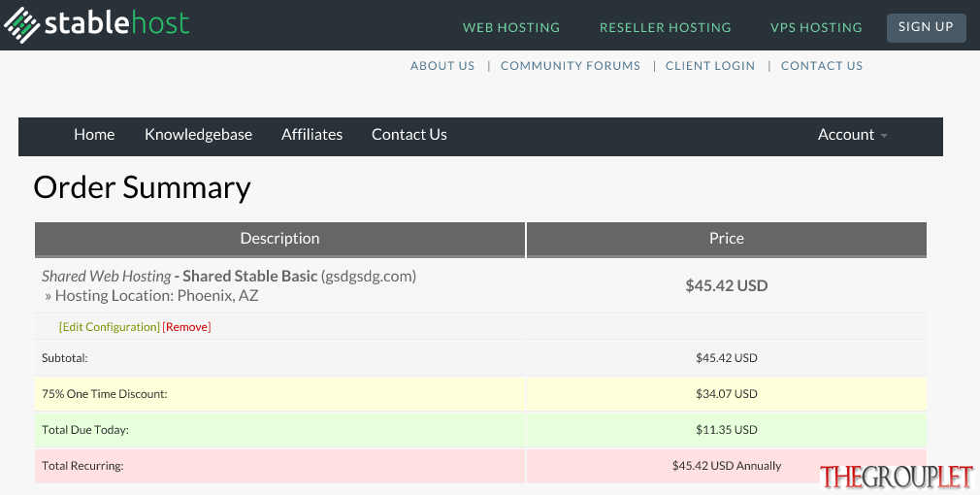This screenshot has height=495, width=980.
Task: Click Hosting Location: Phoenix, AZ text
Action: [151, 296]
